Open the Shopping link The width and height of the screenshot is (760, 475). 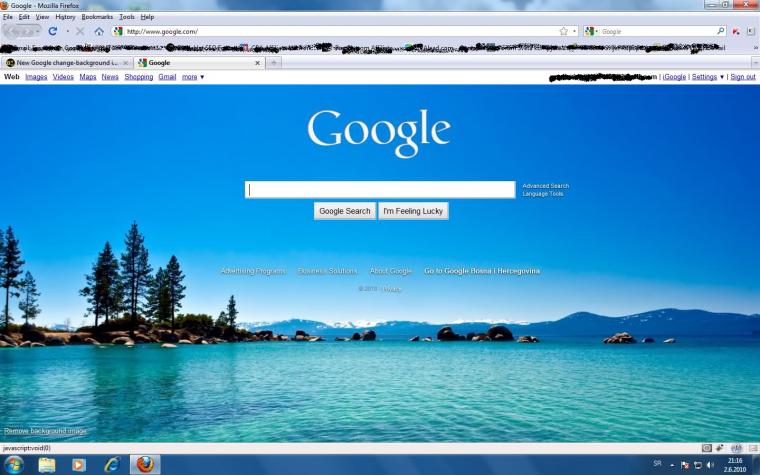pos(139,77)
